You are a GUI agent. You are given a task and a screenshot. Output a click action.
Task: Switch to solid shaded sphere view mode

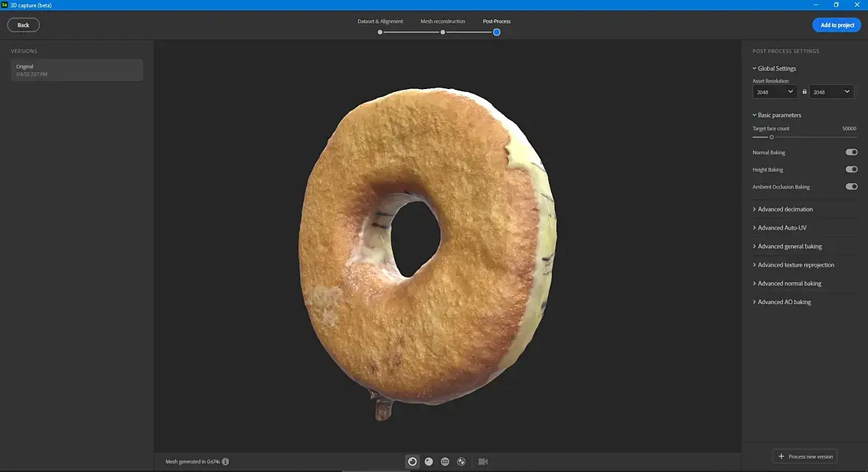[x=428, y=462]
